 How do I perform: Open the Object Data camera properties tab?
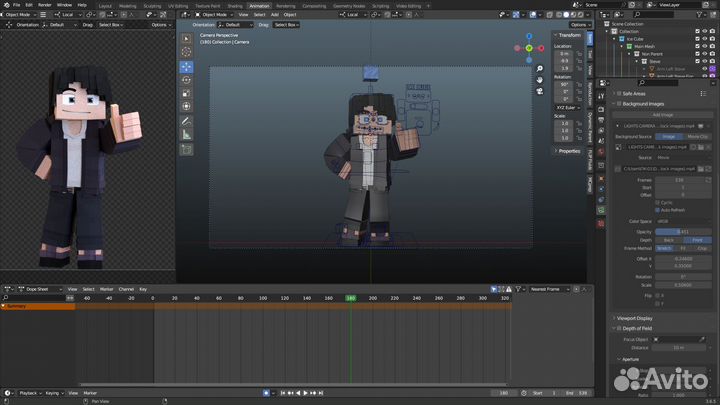601,210
